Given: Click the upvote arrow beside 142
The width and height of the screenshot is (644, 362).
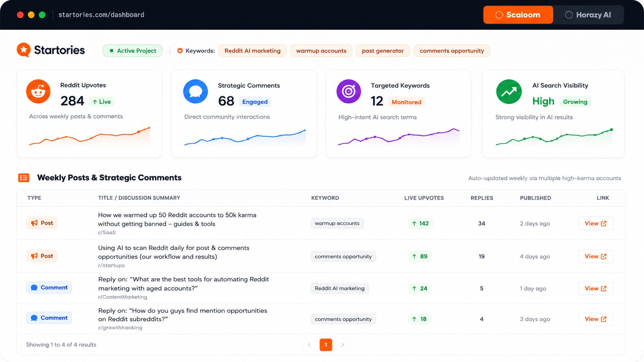Looking at the screenshot, I should 414,224.
